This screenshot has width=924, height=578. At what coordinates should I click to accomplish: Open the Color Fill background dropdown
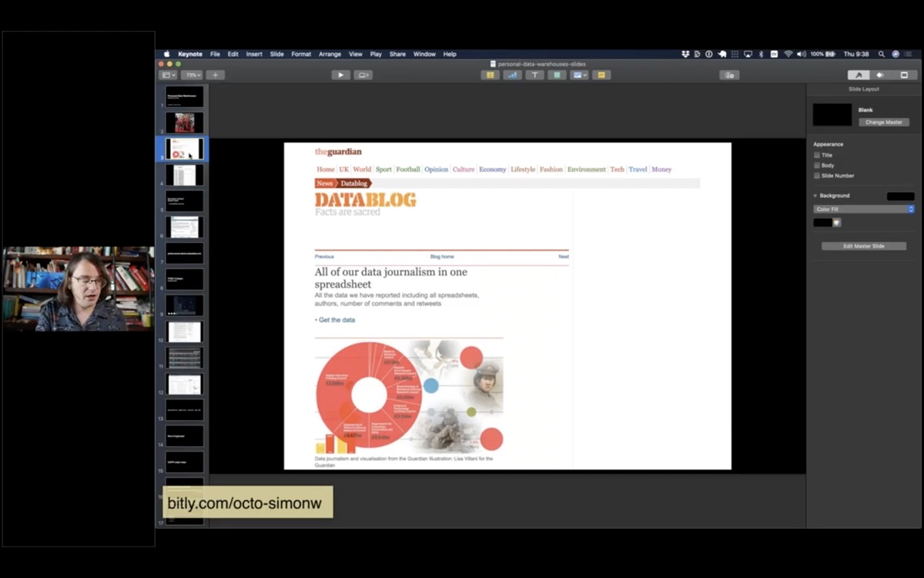(x=864, y=209)
